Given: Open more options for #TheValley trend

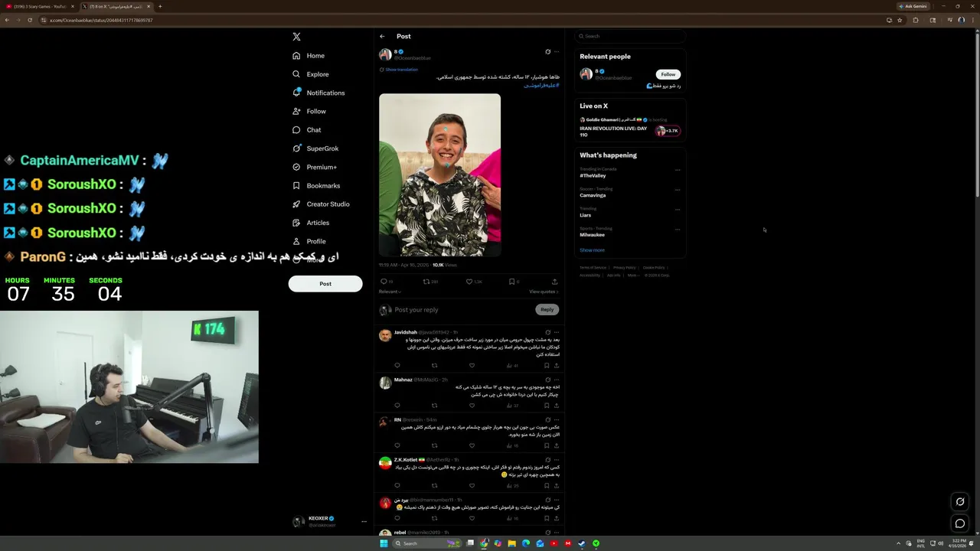Looking at the screenshot, I should 678,170.
